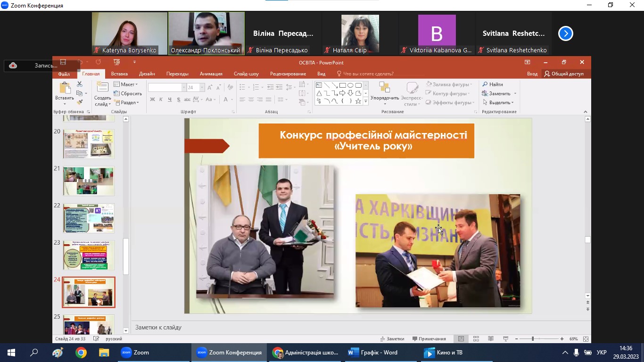Toggle italic К formatting
The height and width of the screenshot is (362, 644).
(x=161, y=99)
